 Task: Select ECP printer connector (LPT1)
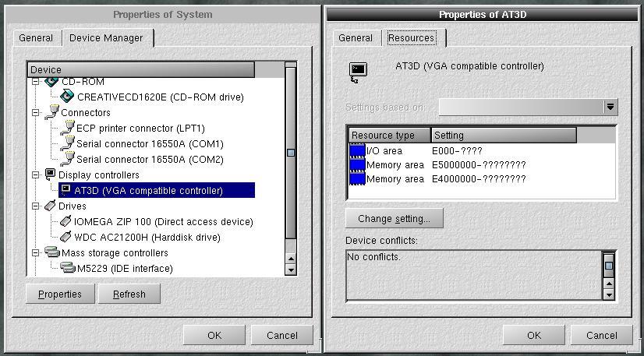(140, 129)
